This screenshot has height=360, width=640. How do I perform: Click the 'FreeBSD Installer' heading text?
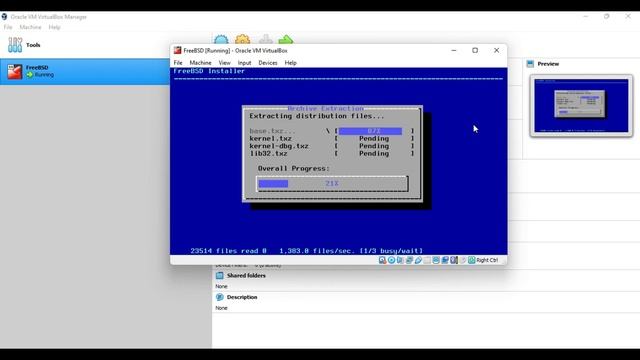(209, 71)
